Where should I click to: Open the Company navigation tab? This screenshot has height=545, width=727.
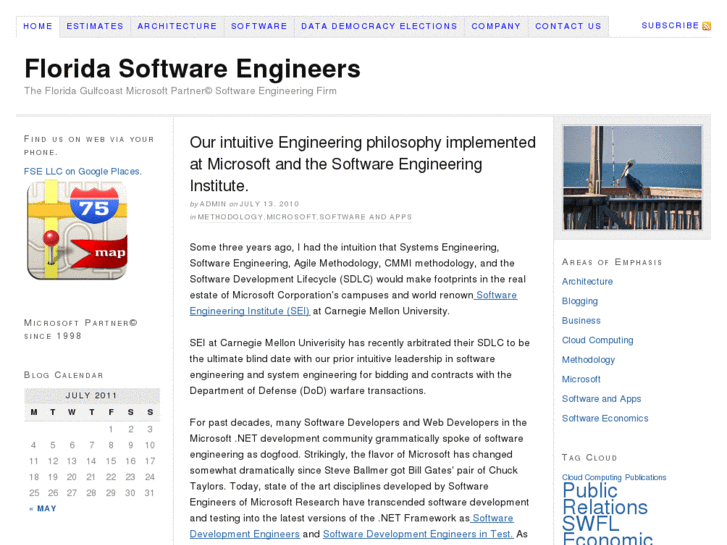[x=496, y=26]
